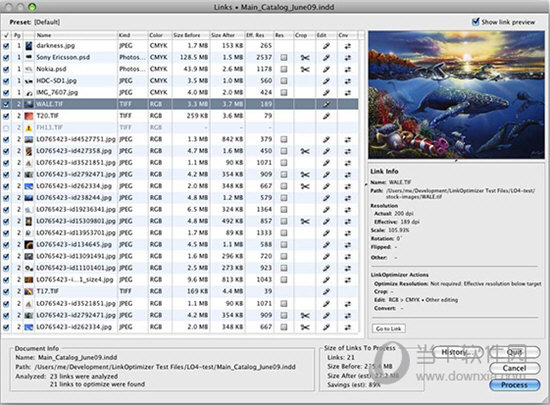Viewport: 550px width, 405px height.
Task: Click the edit pen for LO765423-i...1_size4.jpg
Action: (x=326, y=280)
